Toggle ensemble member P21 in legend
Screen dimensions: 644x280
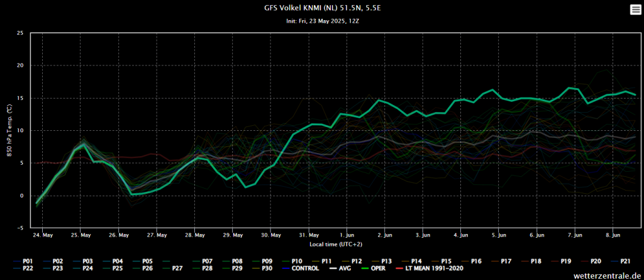point(620,261)
